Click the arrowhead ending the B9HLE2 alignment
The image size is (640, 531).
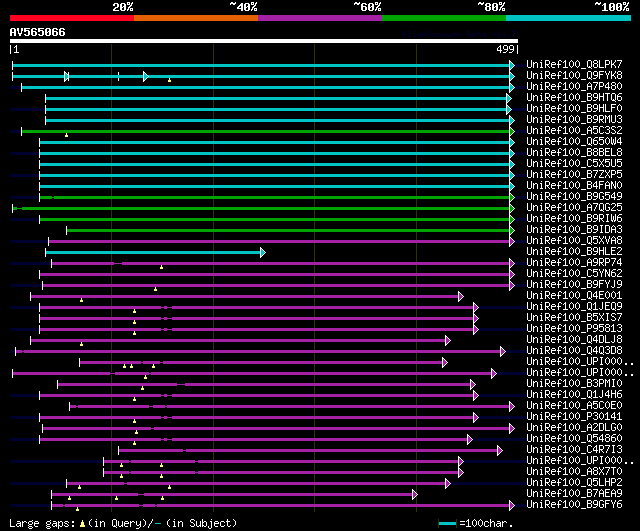click(x=263, y=253)
